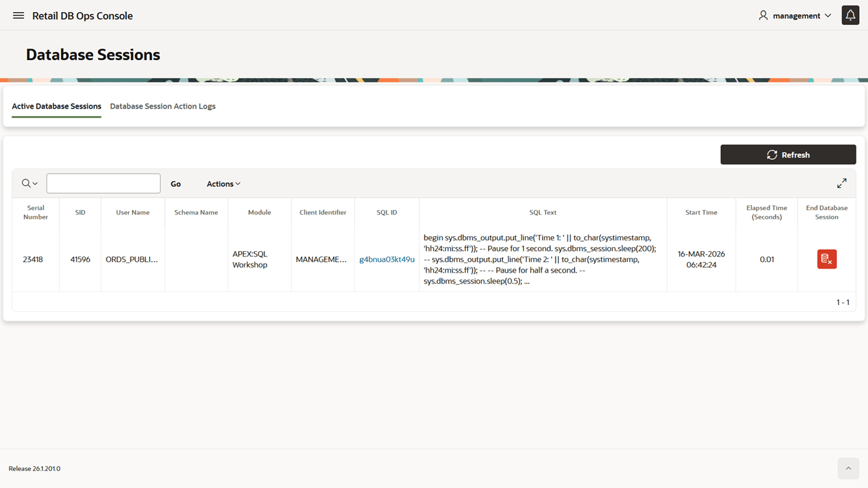Click the Module column header
Image resolution: width=868 pixels, height=488 pixels.
(x=259, y=213)
